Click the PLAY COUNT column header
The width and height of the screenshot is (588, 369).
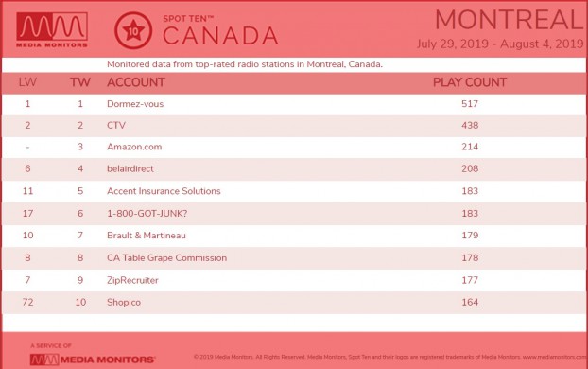470,82
